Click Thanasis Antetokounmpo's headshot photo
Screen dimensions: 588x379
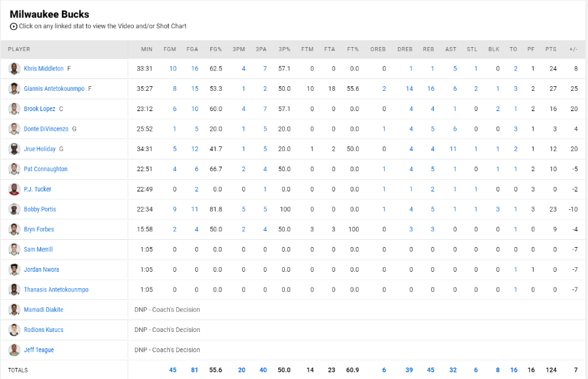[x=14, y=289]
